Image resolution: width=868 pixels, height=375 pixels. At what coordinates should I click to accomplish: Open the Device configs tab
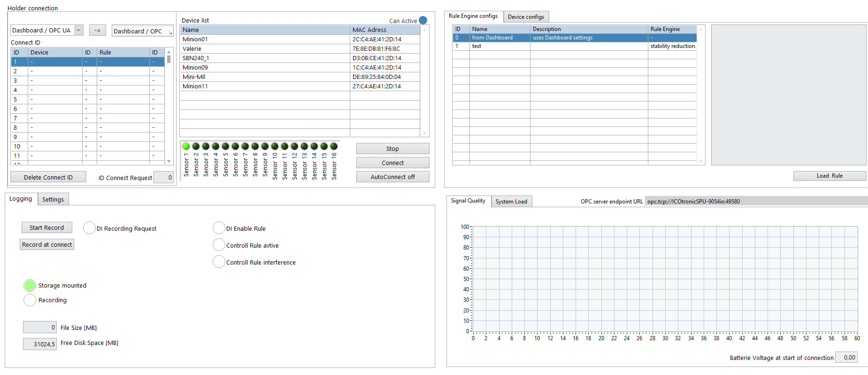(526, 17)
